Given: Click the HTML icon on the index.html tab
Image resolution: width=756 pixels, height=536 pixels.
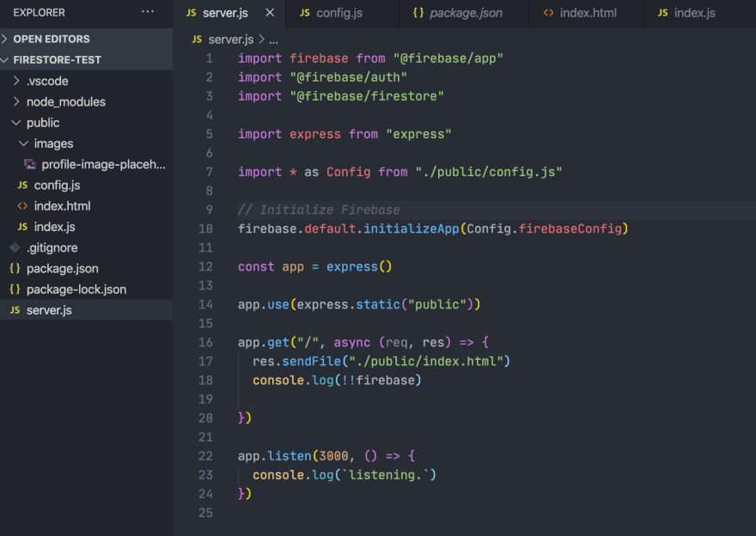Looking at the screenshot, I should click(x=549, y=13).
